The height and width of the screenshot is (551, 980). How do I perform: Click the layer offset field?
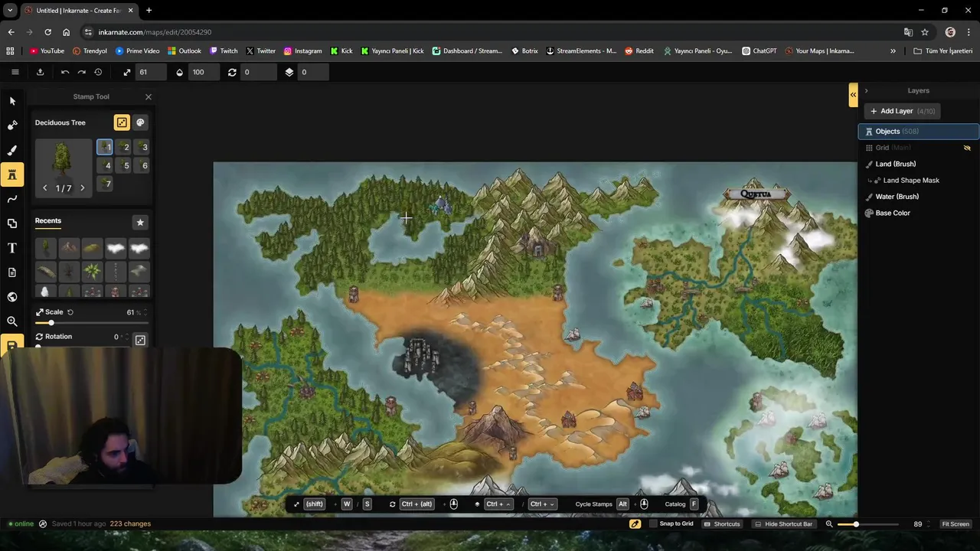coord(312,72)
